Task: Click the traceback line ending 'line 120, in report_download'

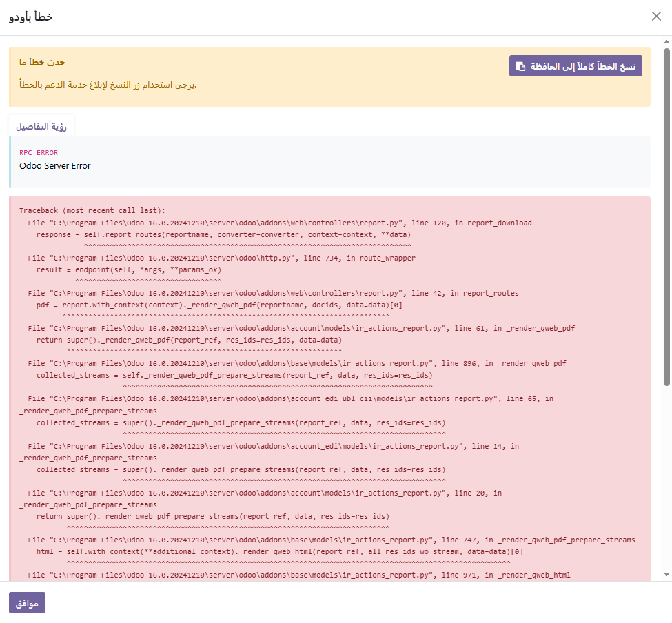Action: [280, 223]
